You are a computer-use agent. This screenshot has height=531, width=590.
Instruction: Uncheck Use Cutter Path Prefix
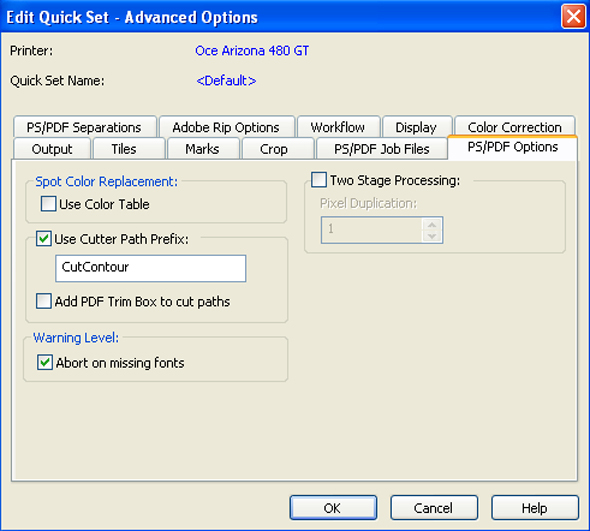pyautogui.click(x=44, y=239)
